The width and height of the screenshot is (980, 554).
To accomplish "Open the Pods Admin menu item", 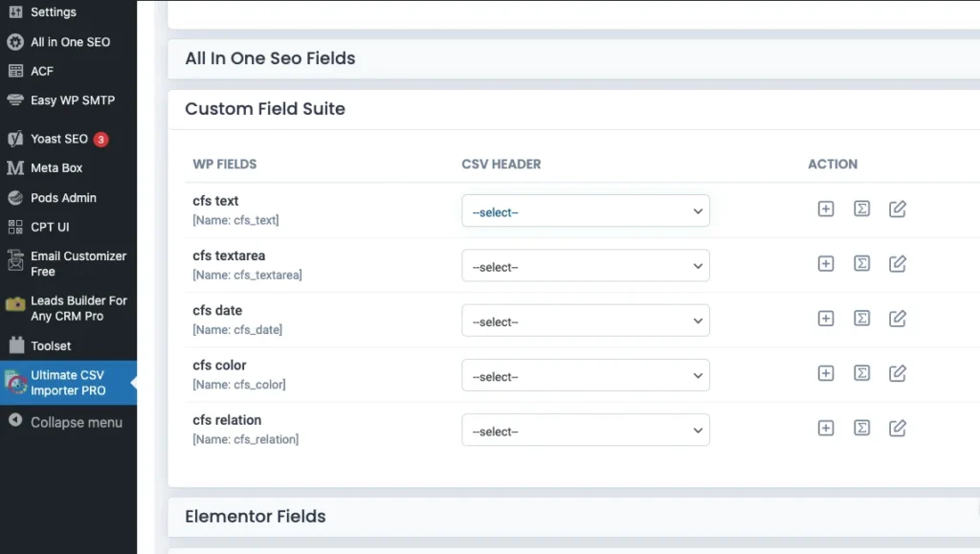I will click(x=63, y=198).
